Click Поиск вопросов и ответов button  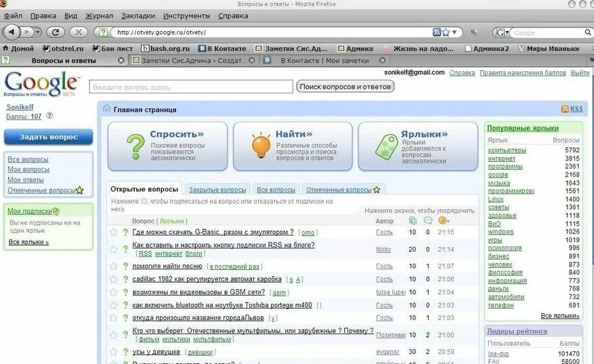(345, 87)
